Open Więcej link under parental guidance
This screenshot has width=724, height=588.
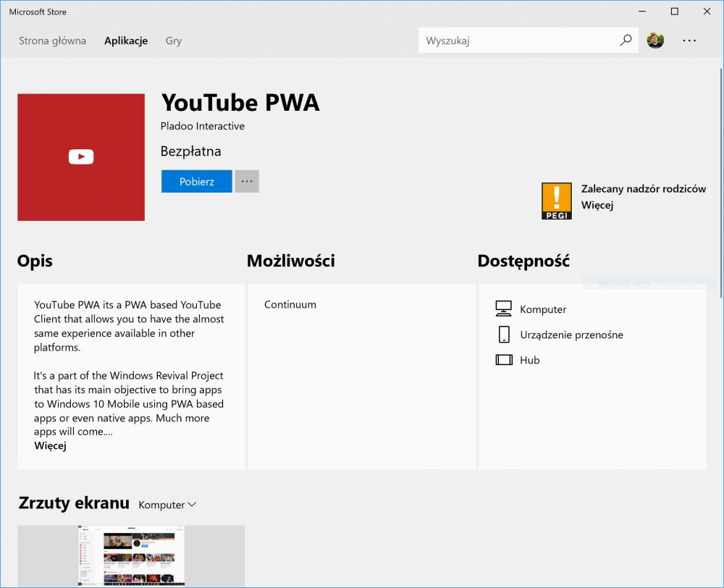coord(597,205)
